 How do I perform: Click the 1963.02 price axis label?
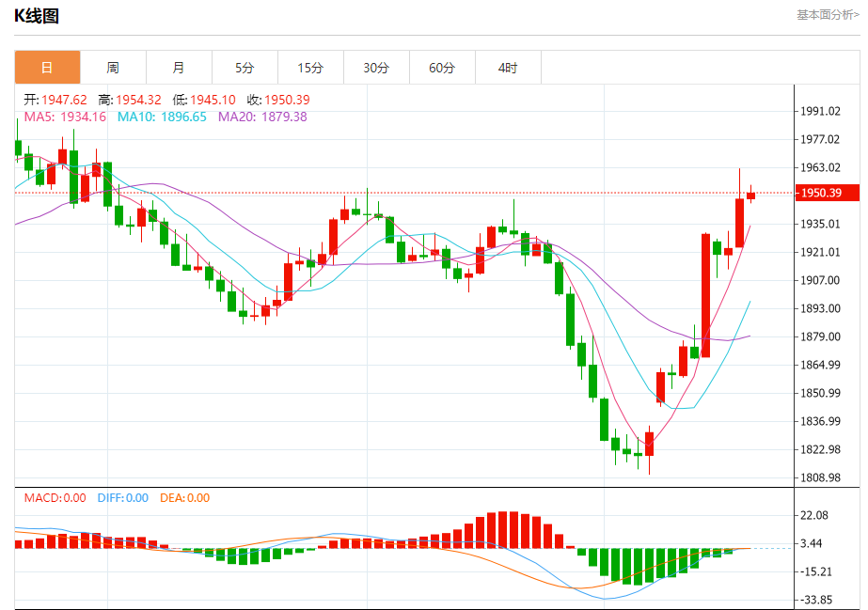[x=820, y=167]
